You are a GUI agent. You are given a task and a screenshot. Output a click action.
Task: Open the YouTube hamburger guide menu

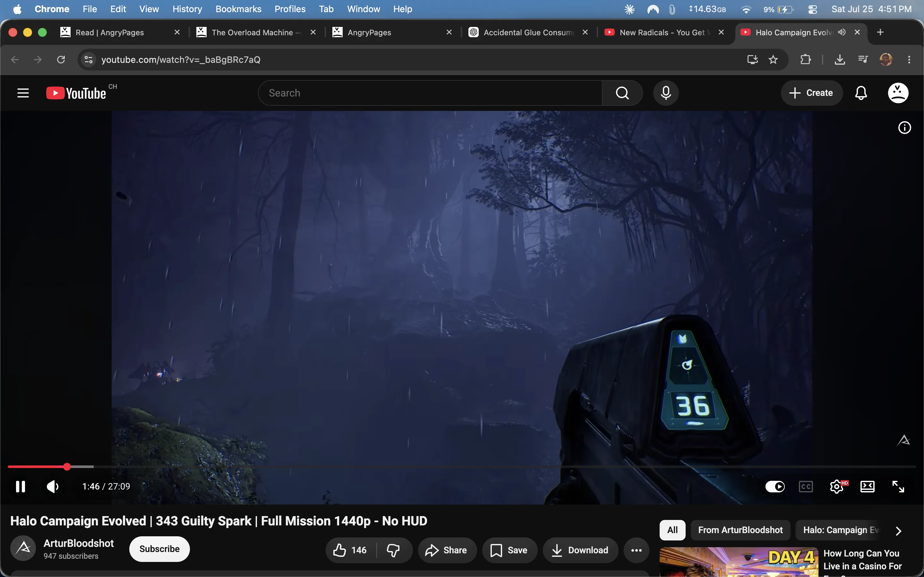[23, 93]
